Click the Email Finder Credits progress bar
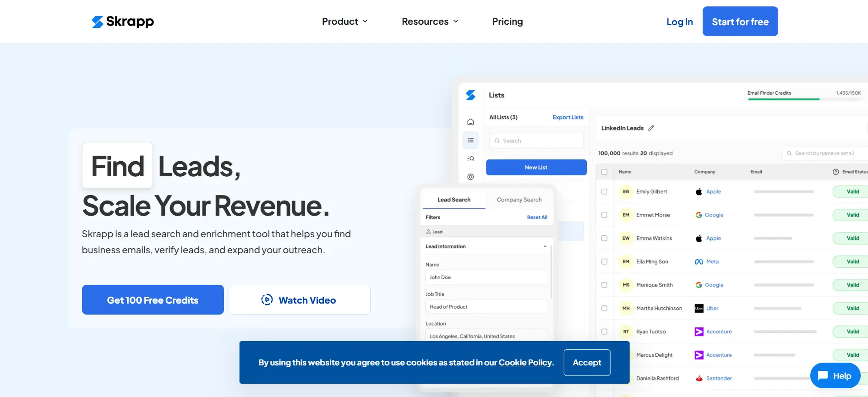 click(804, 99)
